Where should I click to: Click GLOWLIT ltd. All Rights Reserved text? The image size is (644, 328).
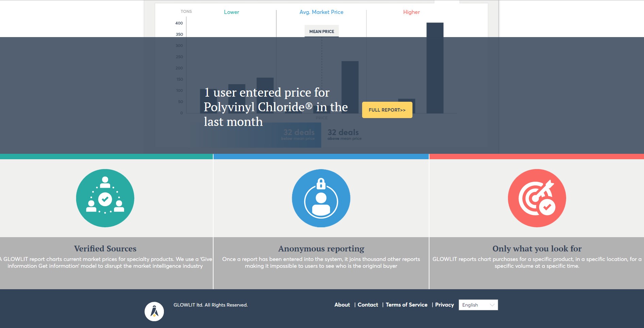tap(210, 305)
